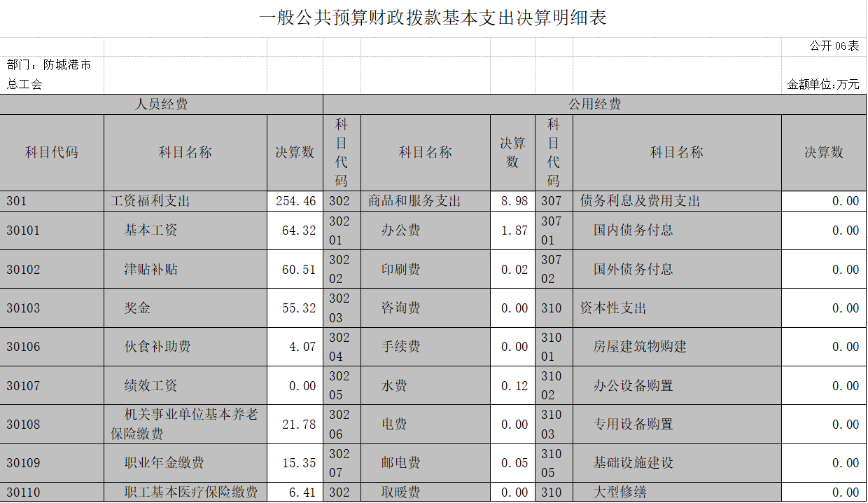Click the table title 一般公共预算财政拨款基本支出决算明细表

click(x=433, y=18)
